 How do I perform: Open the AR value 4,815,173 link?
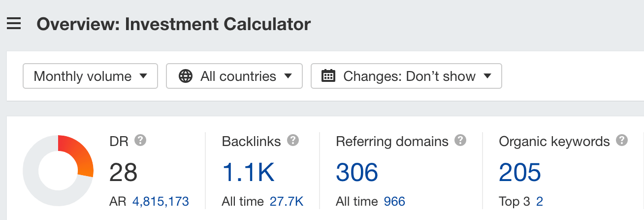point(161,201)
